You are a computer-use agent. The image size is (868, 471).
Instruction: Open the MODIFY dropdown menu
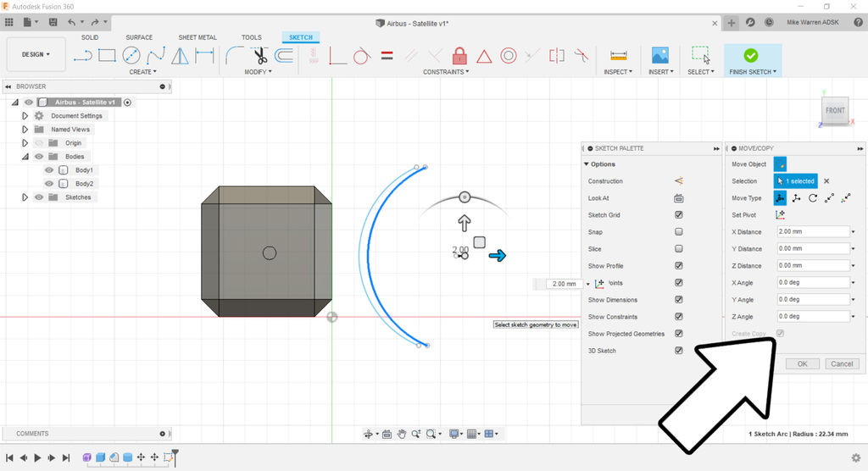pos(258,72)
